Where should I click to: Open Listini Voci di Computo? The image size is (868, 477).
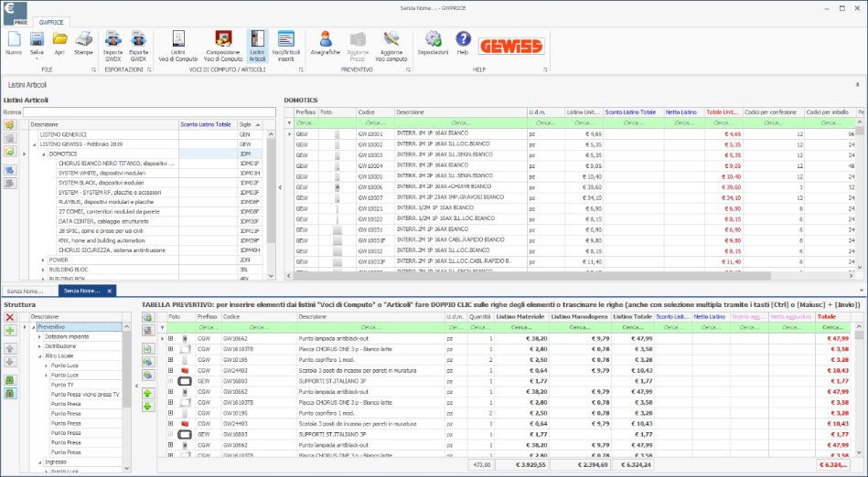pyautogui.click(x=178, y=46)
